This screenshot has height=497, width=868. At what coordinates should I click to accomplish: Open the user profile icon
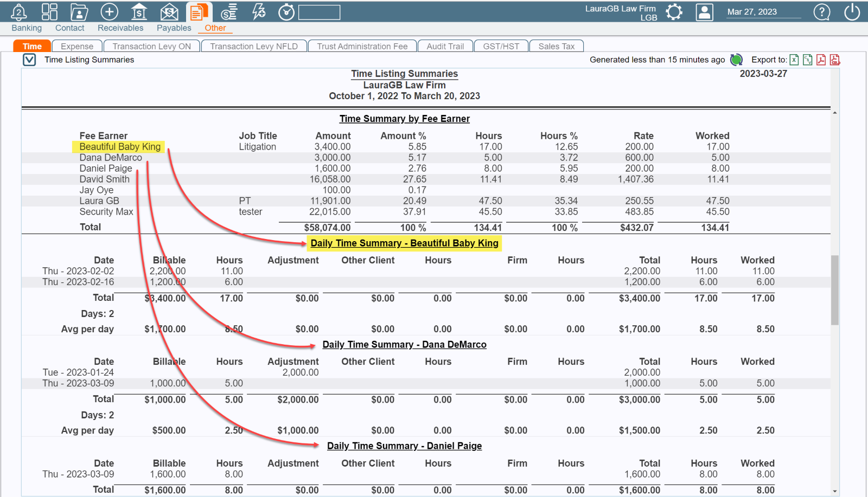tap(704, 12)
